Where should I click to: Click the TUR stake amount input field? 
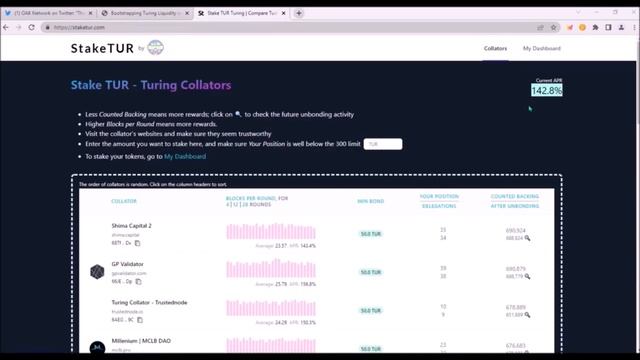coord(383,144)
